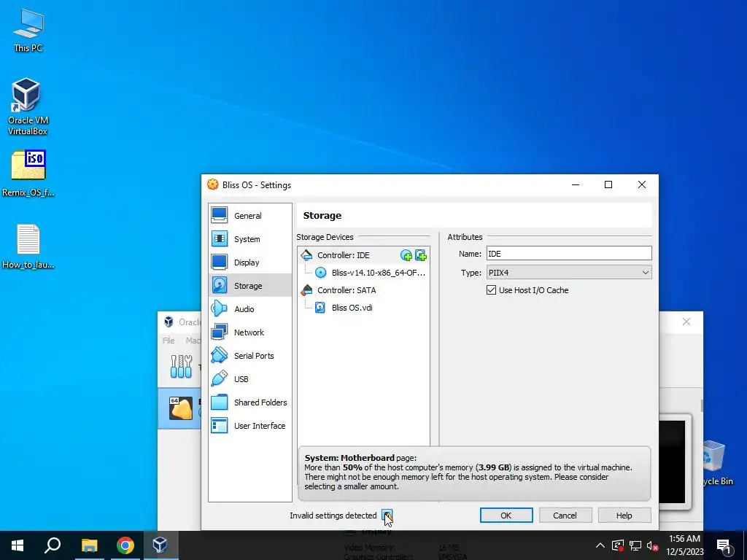Toggle the Use Host I/O Cache checkbox
This screenshot has width=747, height=560.
[491, 290]
